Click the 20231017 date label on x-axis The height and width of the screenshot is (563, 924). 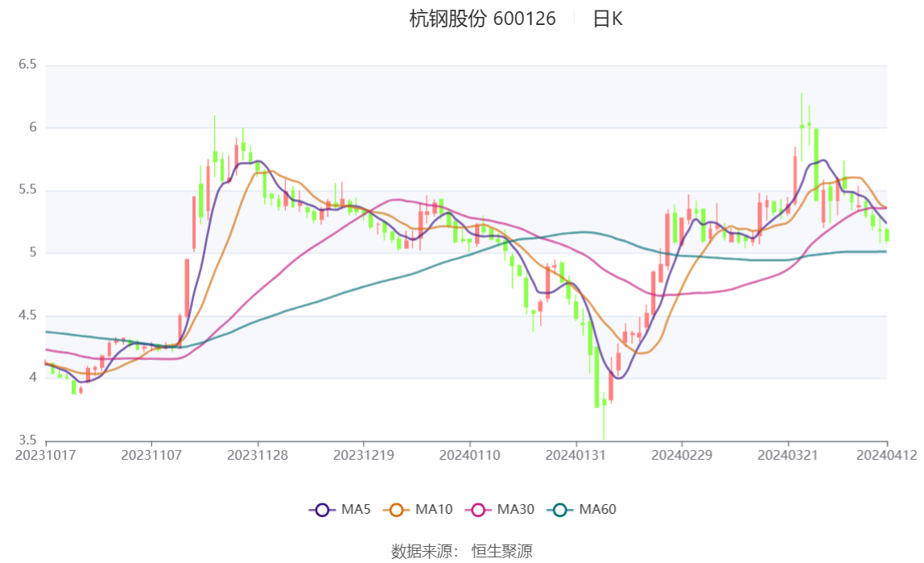coord(46,455)
